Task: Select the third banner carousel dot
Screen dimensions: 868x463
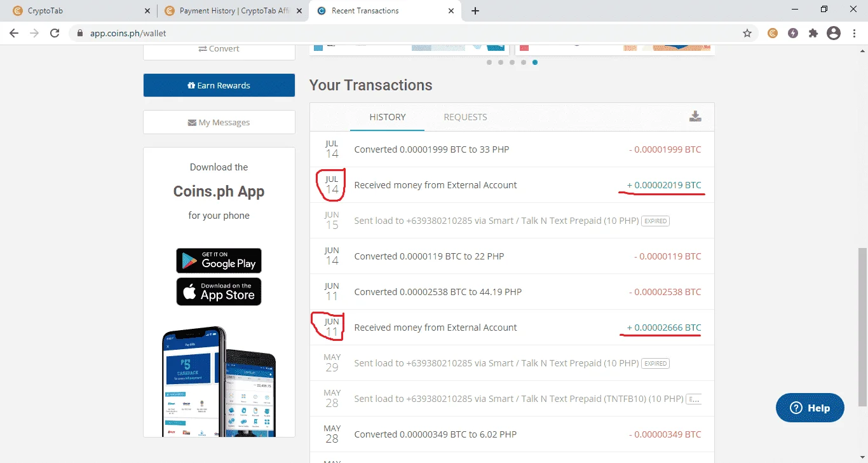Action: (x=512, y=62)
